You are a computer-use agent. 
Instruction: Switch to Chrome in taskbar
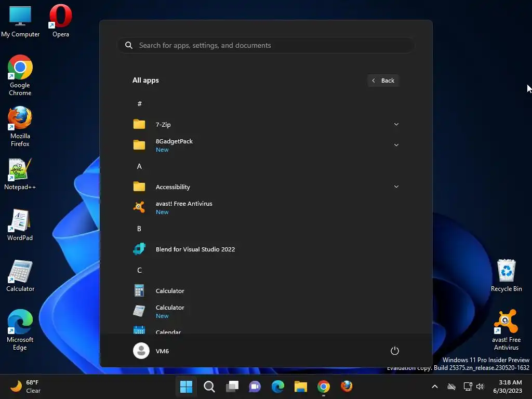(324, 387)
